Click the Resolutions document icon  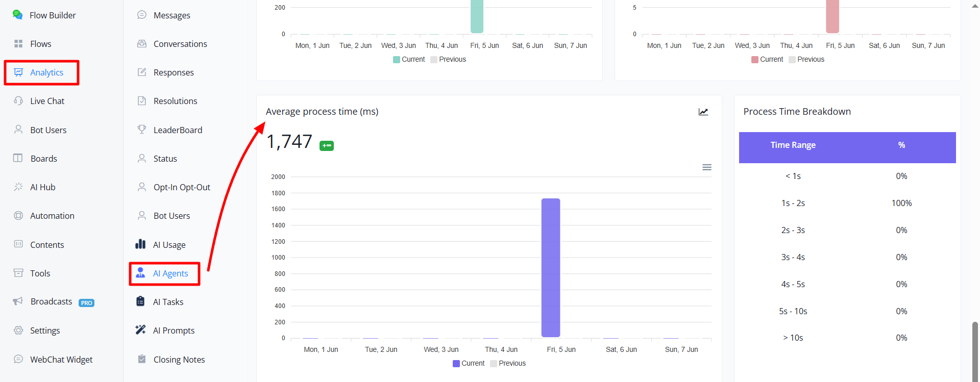142,101
